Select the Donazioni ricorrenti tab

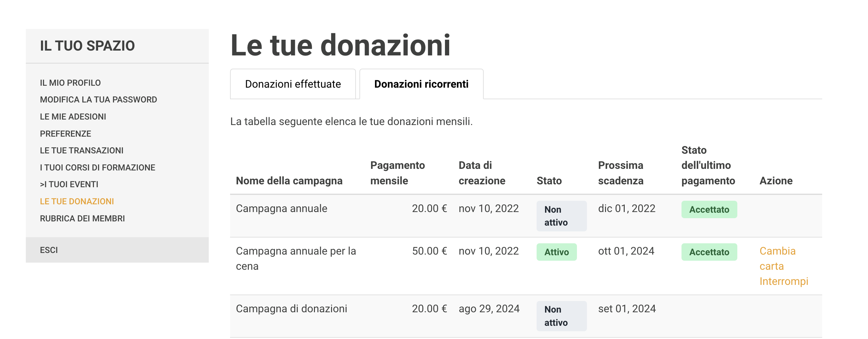[421, 84]
